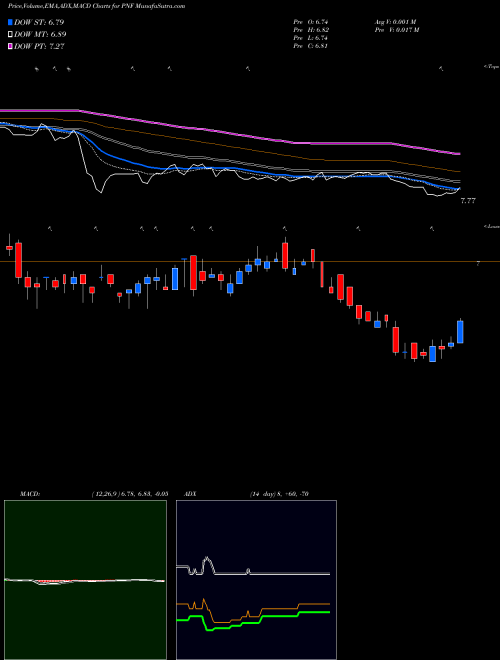
Task: Click the 'ADX' panel heading
Action: click(x=191, y=494)
